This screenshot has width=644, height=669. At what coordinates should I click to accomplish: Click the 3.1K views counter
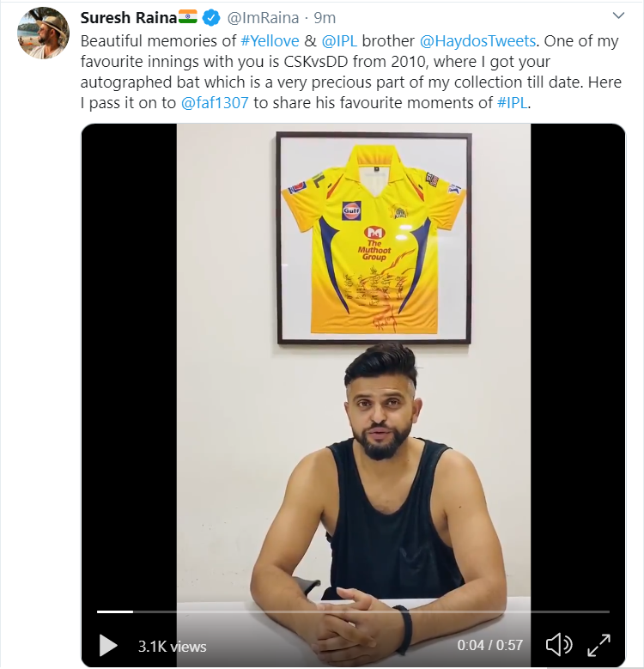point(172,646)
